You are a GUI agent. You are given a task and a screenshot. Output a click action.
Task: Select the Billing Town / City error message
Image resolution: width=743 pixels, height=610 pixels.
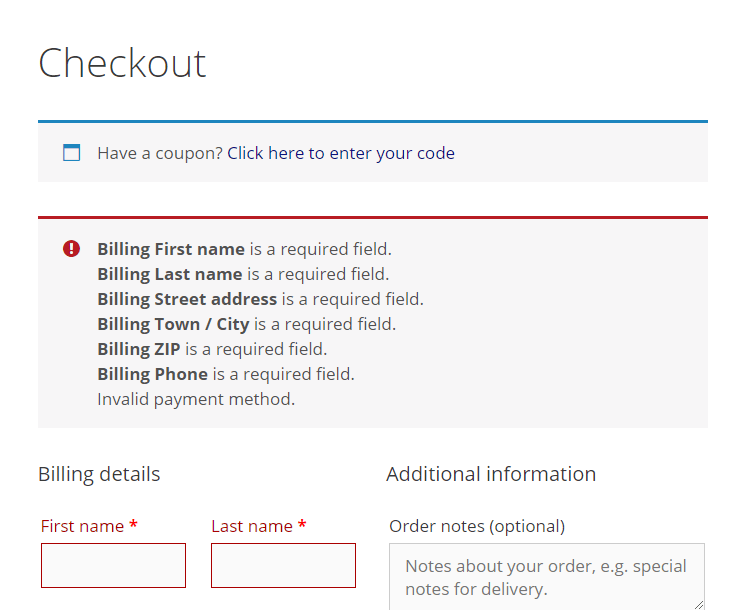(246, 324)
